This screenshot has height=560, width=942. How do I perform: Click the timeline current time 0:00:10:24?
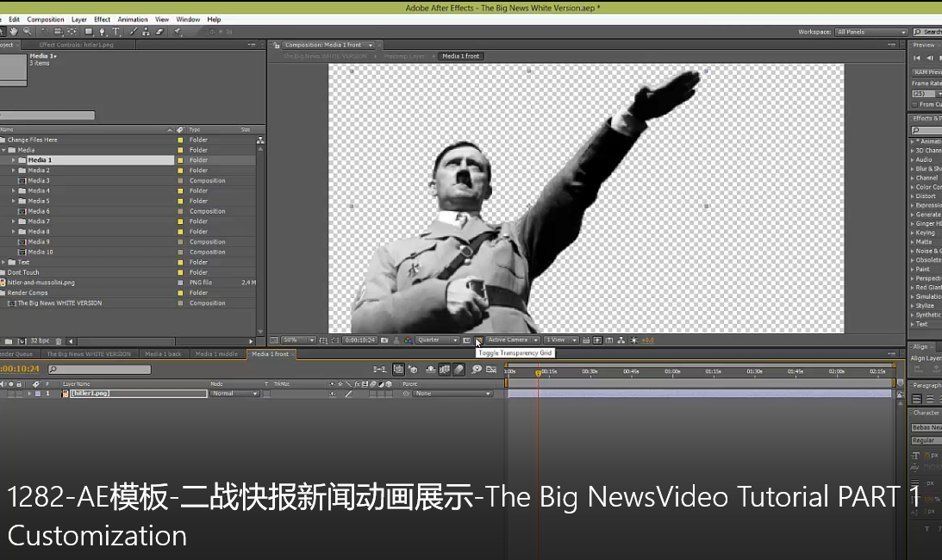20,369
